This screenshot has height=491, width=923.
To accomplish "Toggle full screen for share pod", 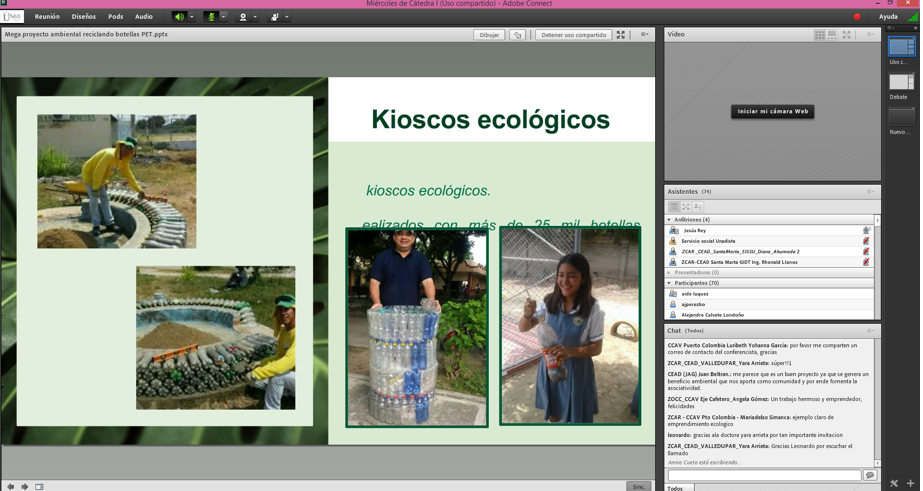I will click(x=620, y=35).
